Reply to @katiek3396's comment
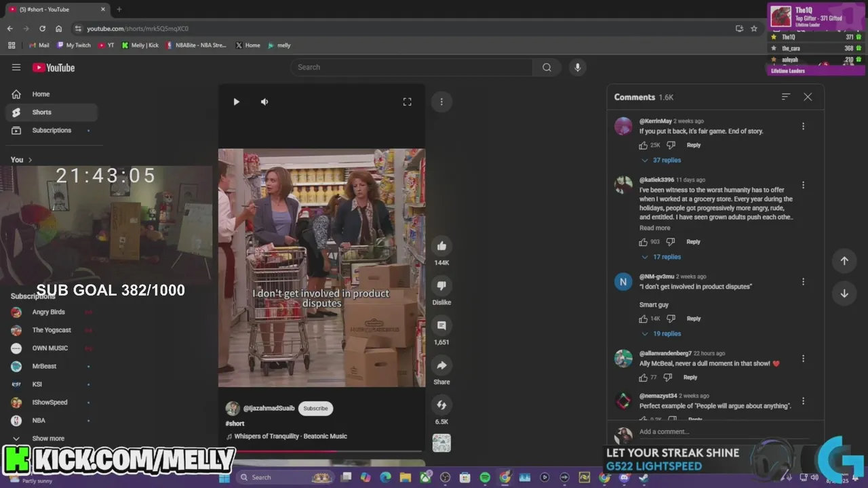The width and height of the screenshot is (868, 488). coord(693,242)
